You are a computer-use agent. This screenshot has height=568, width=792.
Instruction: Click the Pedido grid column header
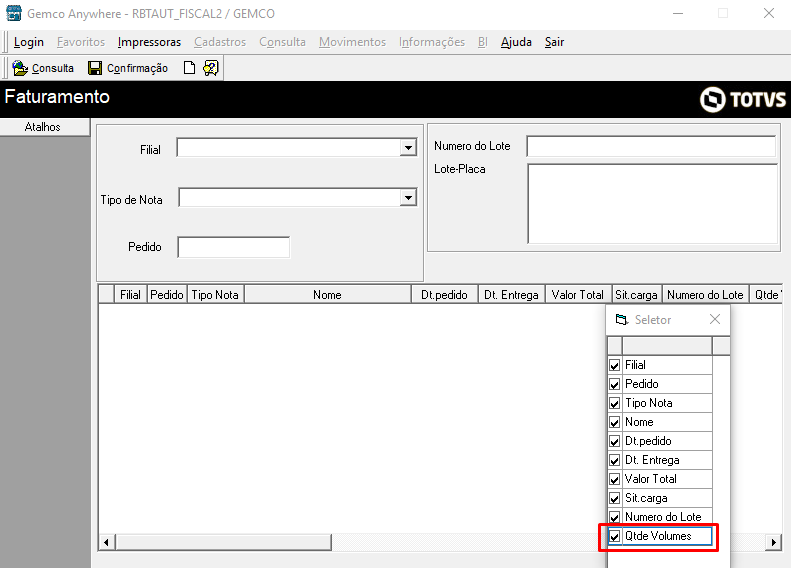(167, 294)
